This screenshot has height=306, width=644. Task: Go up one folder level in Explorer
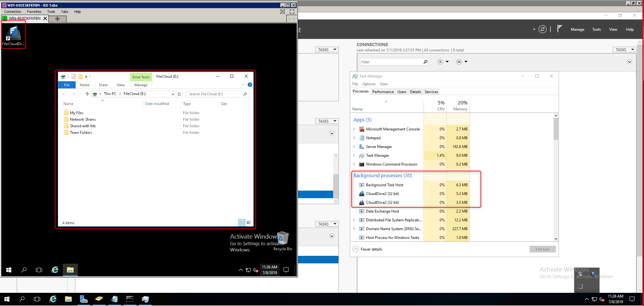click(x=87, y=94)
